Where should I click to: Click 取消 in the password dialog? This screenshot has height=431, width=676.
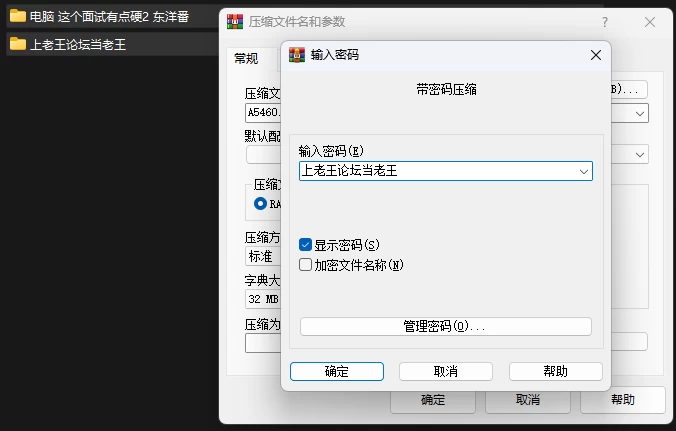pyautogui.click(x=446, y=372)
